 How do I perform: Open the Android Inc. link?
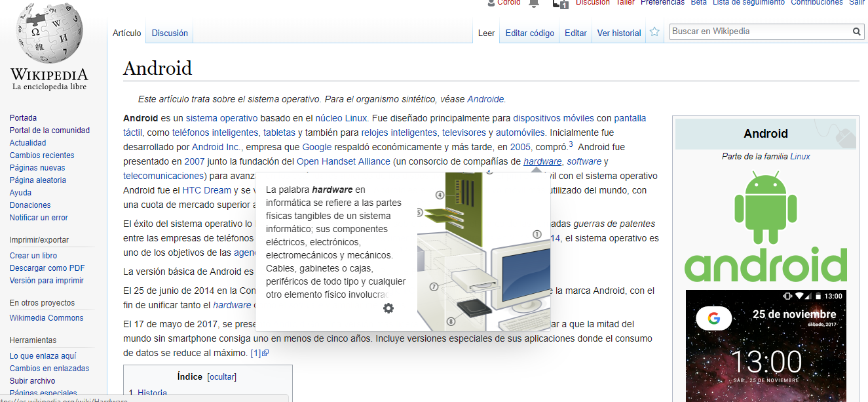(x=217, y=147)
